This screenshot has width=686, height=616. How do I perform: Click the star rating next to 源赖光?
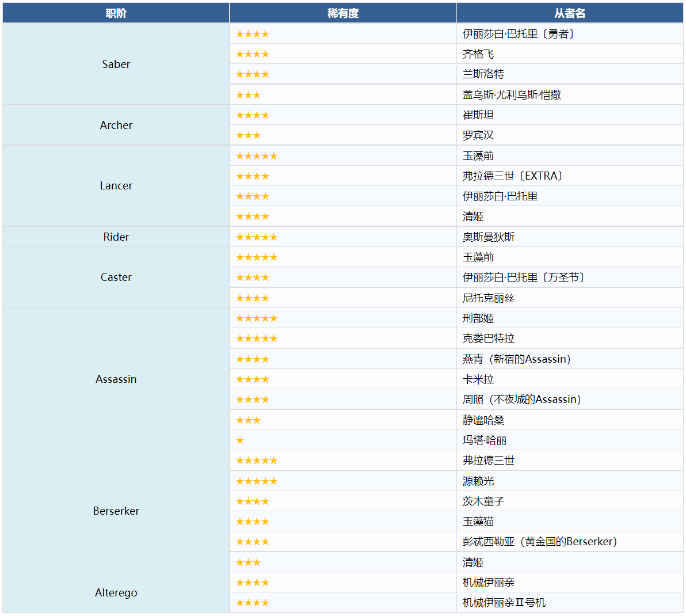257,481
